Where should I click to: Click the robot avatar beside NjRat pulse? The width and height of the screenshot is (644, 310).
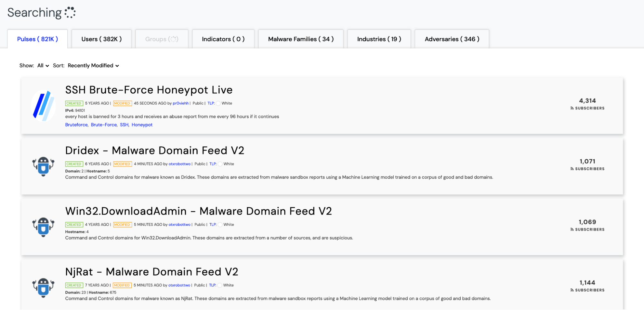(x=43, y=287)
